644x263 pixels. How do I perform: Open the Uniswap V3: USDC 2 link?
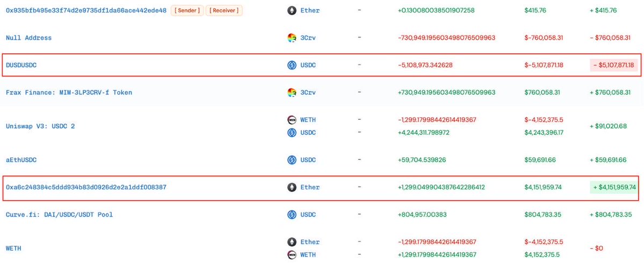pos(40,126)
